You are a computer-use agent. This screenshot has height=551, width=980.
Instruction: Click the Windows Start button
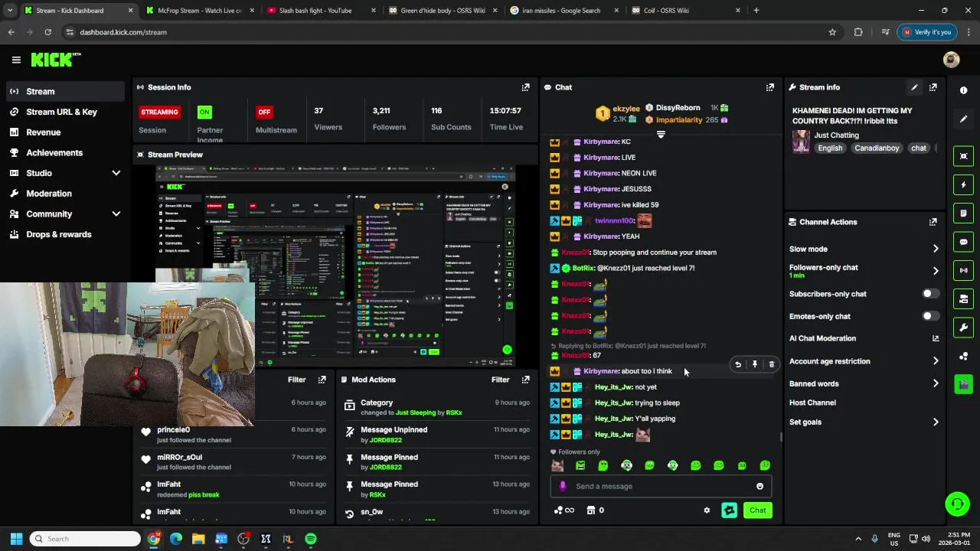tap(16, 539)
